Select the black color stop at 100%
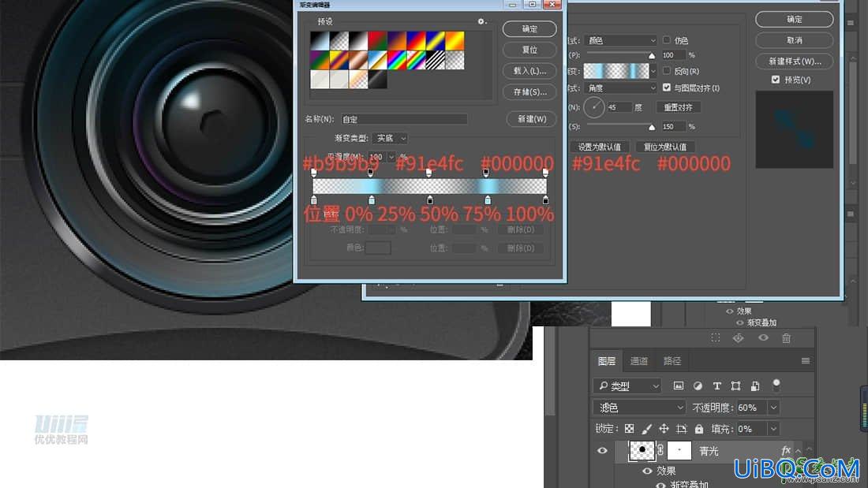Viewport: 868px width, 488px height. pyautogui.click(x=545, y=199)
